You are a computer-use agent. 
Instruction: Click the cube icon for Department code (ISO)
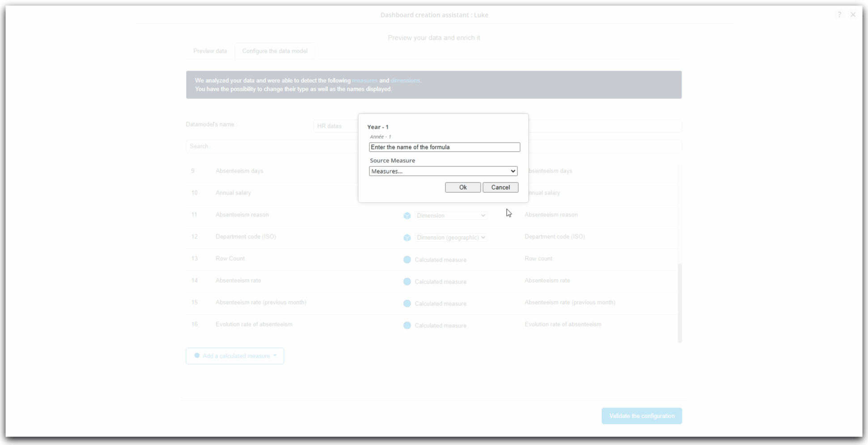tap(407, 237)
